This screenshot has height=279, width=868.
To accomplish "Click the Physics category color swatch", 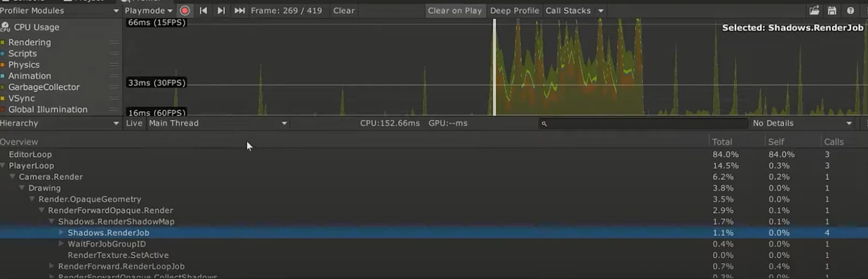I will [x=3, y=65].
